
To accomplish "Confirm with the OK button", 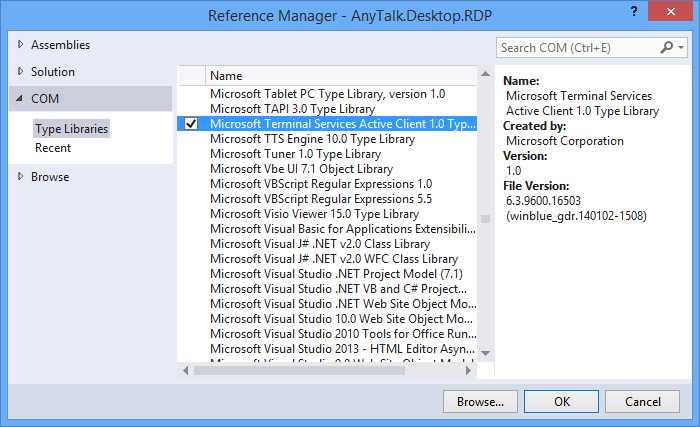I will [562, 402].
